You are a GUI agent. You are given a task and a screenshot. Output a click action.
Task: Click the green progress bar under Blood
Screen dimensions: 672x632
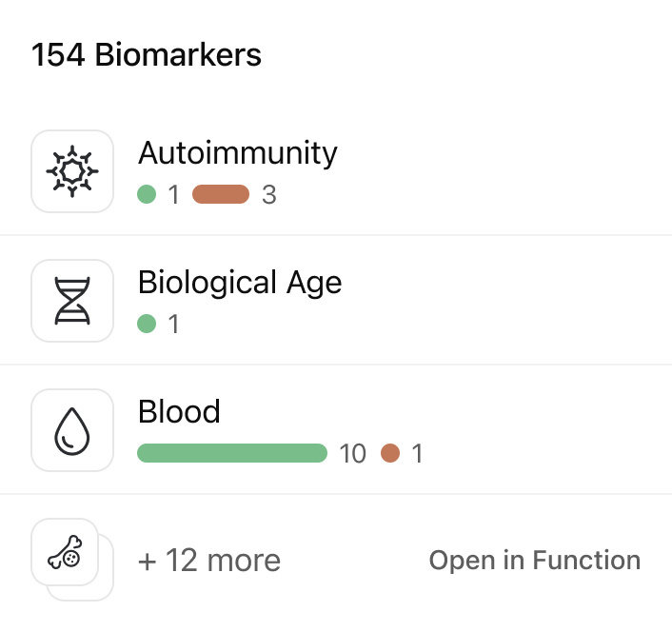pos(232,454)
